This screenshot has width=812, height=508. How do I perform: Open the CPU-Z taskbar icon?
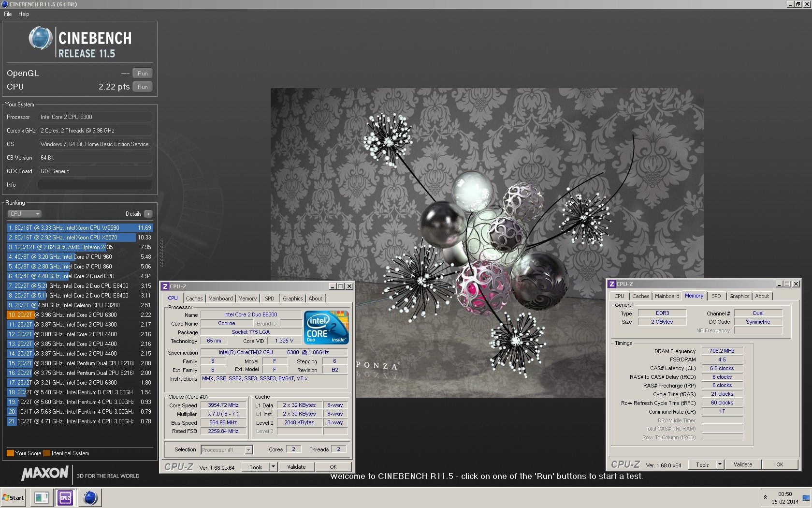pos(65,498)
